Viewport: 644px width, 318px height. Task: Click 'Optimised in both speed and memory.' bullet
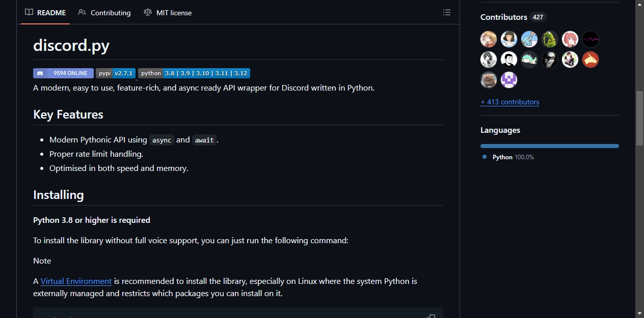tap(119, 168)
